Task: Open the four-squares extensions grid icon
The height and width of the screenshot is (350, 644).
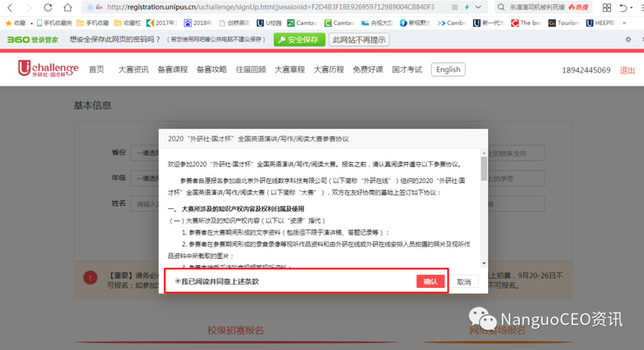Action: click(x=607, y=7)
